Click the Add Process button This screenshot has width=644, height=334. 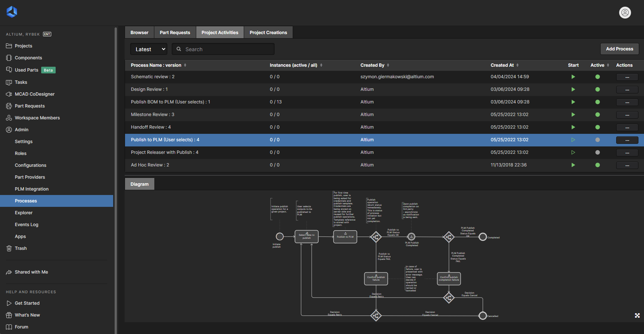620,49
